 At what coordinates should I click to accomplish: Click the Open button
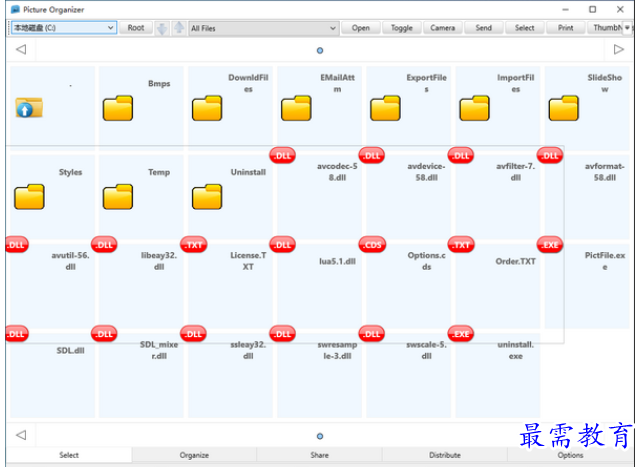[361, 28]
